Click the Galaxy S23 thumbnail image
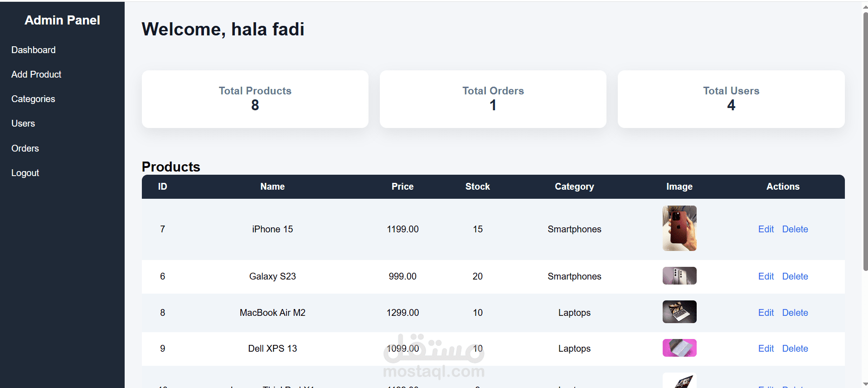The height and width of the screenshot is (388, 868). (x=679, y=275)
